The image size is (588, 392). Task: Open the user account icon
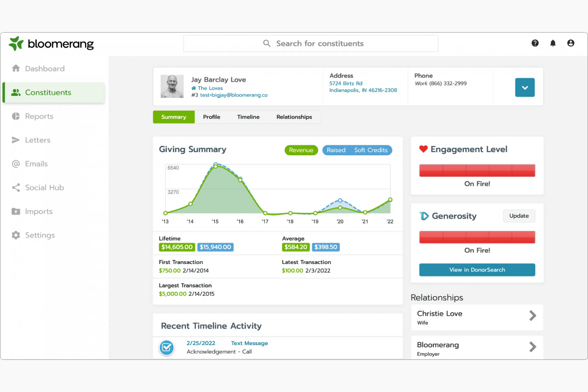(x=571, y=43)
